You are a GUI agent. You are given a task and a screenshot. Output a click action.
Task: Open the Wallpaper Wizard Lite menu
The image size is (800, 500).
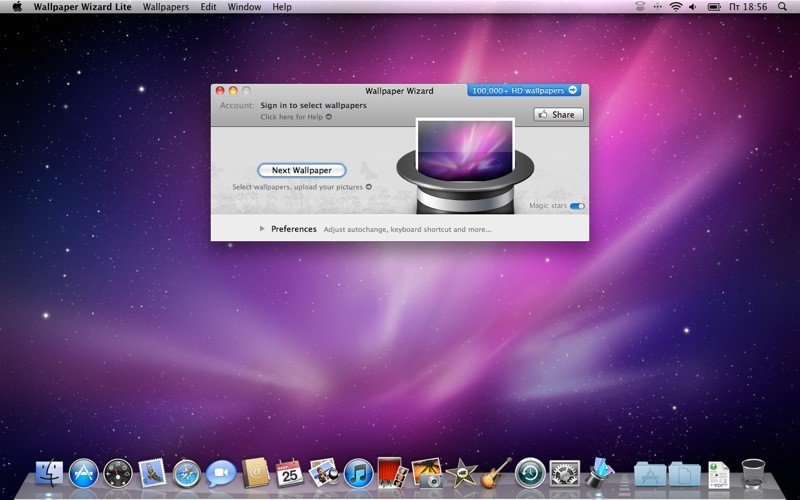tap(83, 7)
